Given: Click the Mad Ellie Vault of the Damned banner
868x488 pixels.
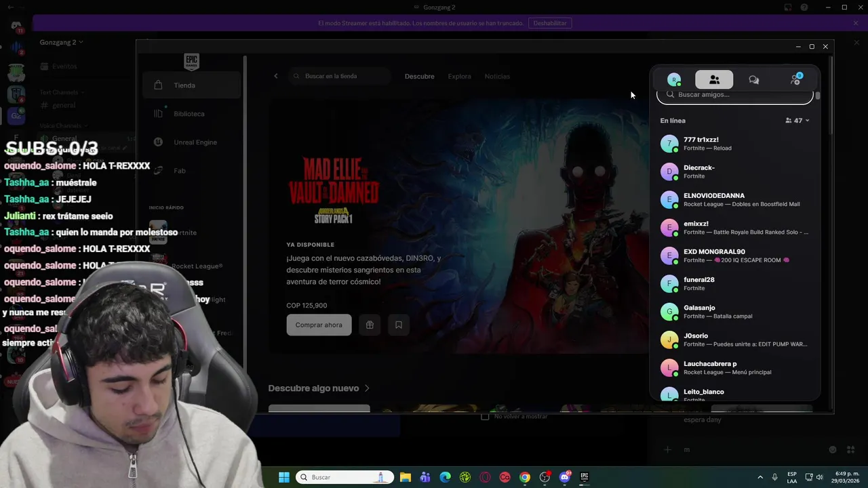Looking at the screenshot, I should point(460,227).
